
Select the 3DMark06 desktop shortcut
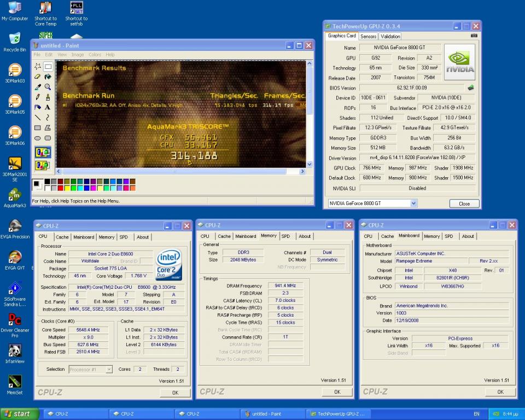click(15, 135)
